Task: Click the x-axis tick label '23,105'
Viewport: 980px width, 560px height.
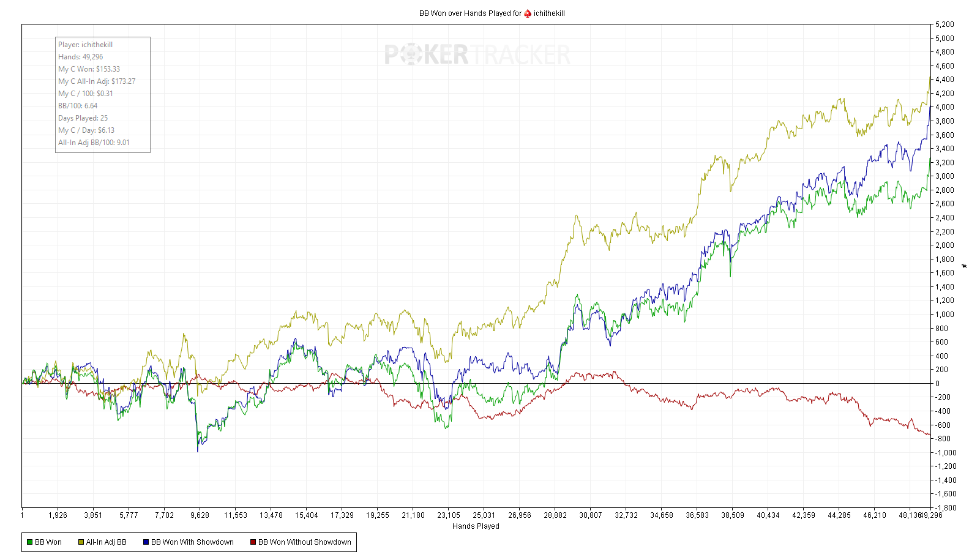Action: tap(449, 515)
